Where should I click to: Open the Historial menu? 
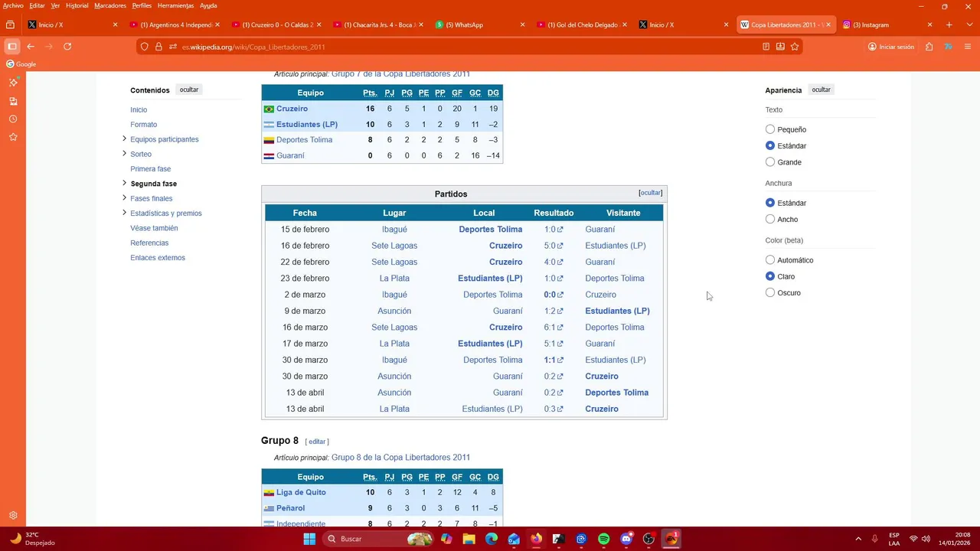click(77, 5)
